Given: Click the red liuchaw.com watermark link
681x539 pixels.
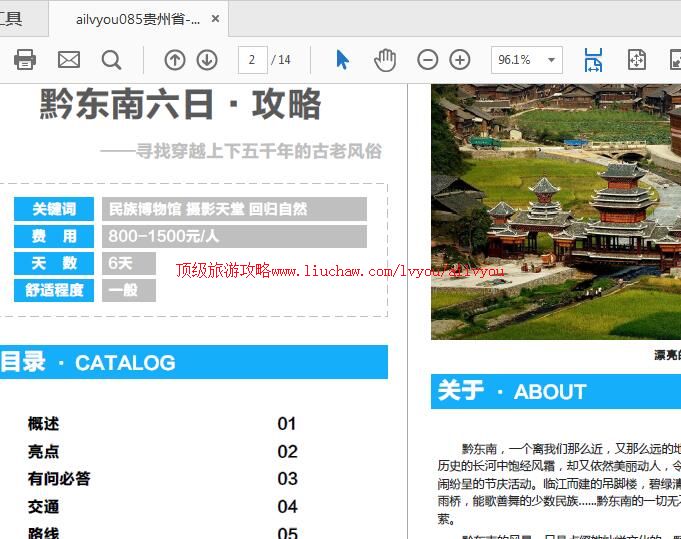Looking at the screenshot, I should (x=340, y=271).
